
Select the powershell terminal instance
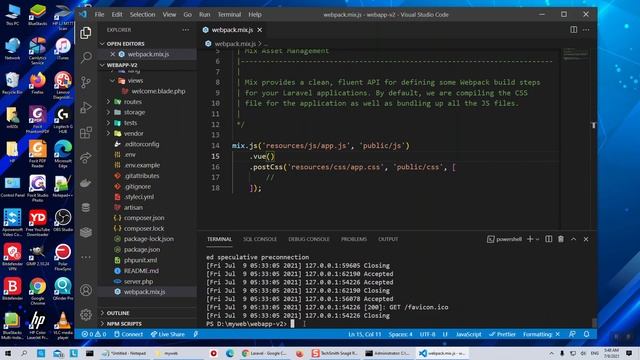pos(504,239)
